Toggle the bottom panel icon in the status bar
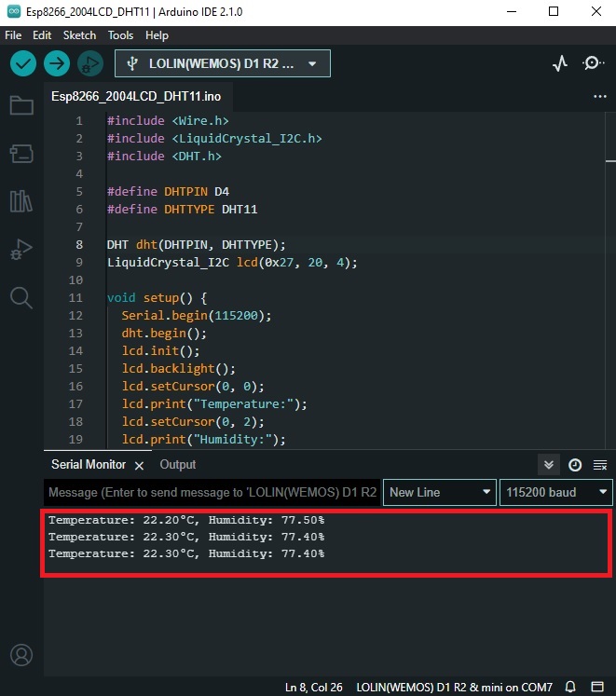Screen dimensions: 616x696 [597, 687]
